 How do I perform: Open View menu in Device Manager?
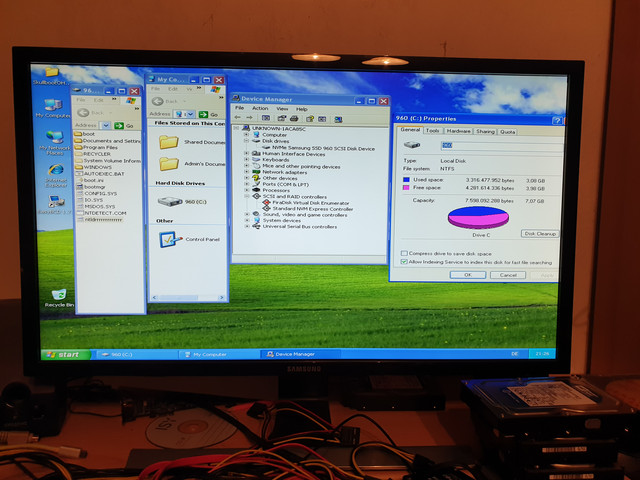pos(282,109)
